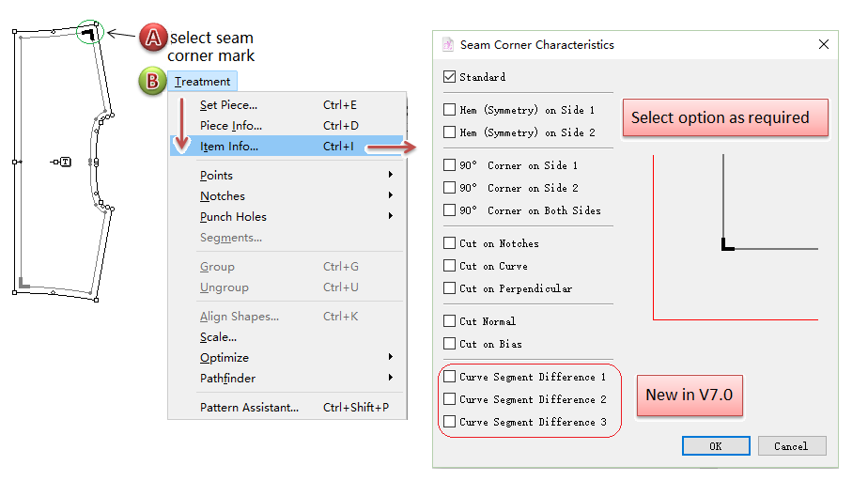Screen dimensions: 868x481
Task: Click the corner preview mark in dialog
Action: point(726,245)
